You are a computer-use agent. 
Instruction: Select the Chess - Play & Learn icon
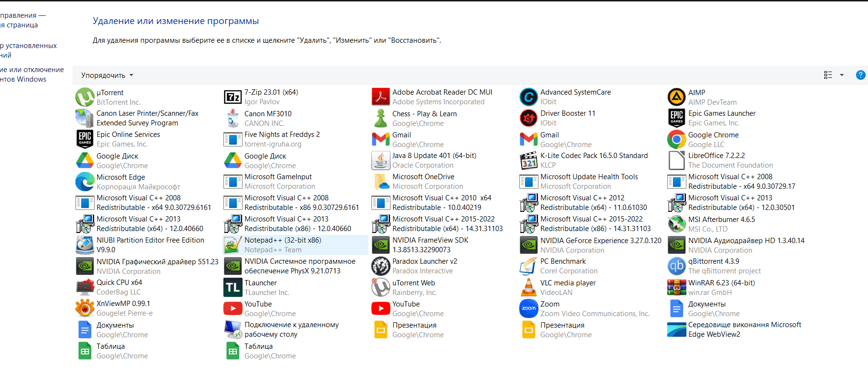point(381,118)
